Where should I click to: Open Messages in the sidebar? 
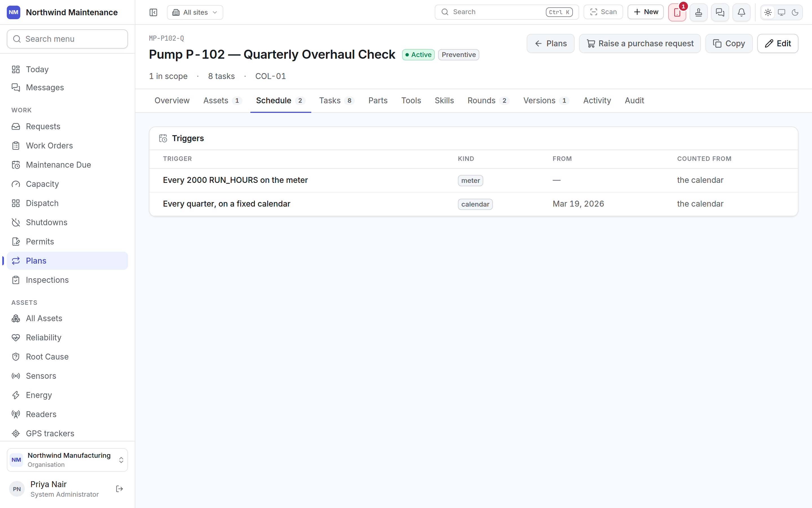pyautogui.click(x=67, y=87)
